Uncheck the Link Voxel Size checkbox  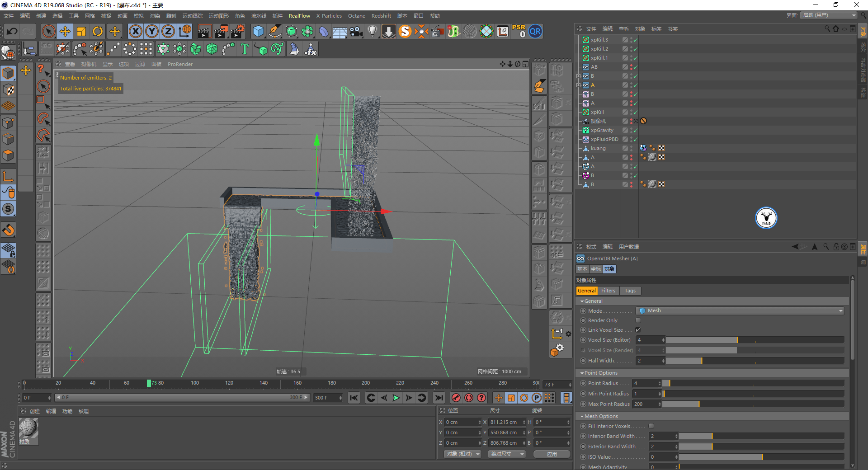[638, 330]
